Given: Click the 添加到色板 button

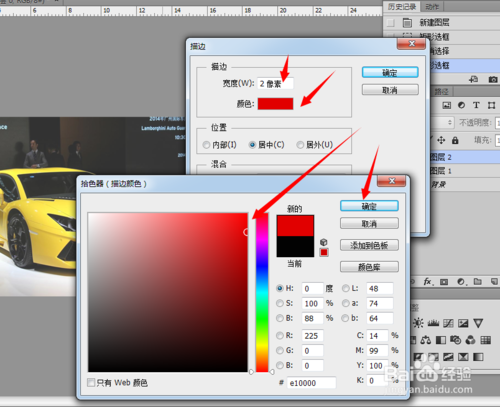Looking at the screenshot, I should (x=369, y=245).
